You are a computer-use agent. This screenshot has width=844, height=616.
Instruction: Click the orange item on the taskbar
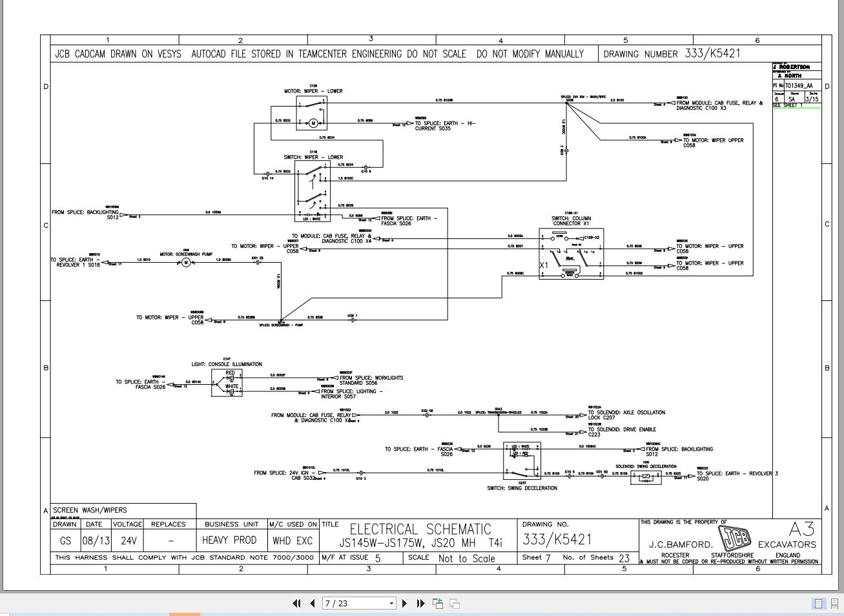(183, 613)
